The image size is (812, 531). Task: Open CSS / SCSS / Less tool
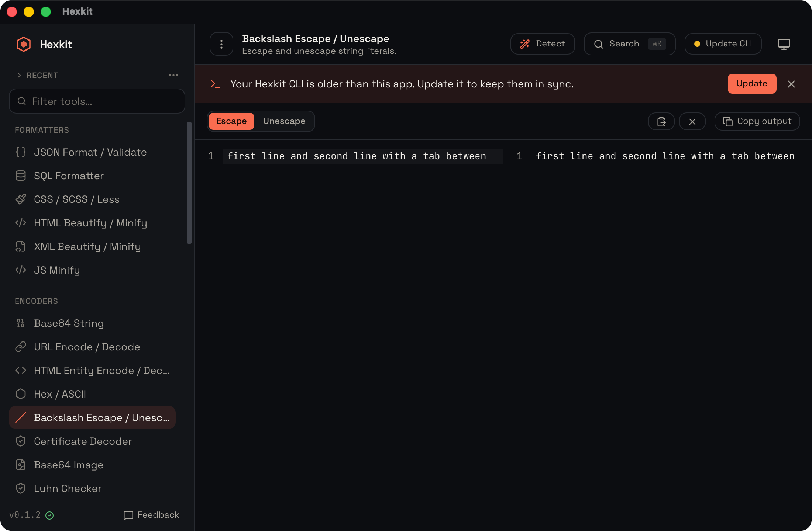pos(92,199)
